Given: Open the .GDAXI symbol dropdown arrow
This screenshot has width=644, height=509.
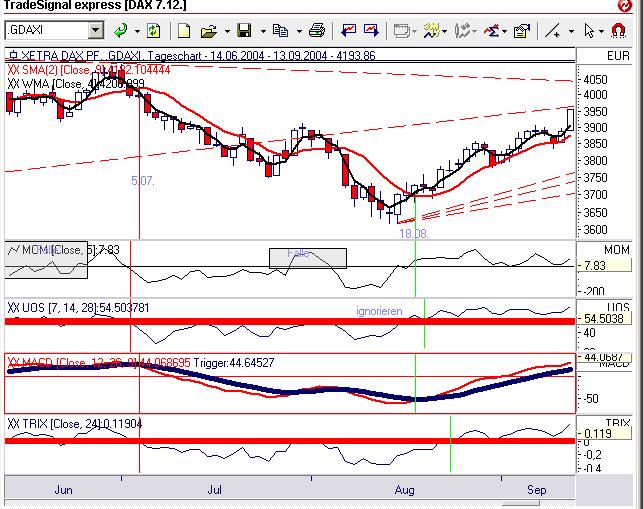Looking at the screenshot, I should (96, 30).
